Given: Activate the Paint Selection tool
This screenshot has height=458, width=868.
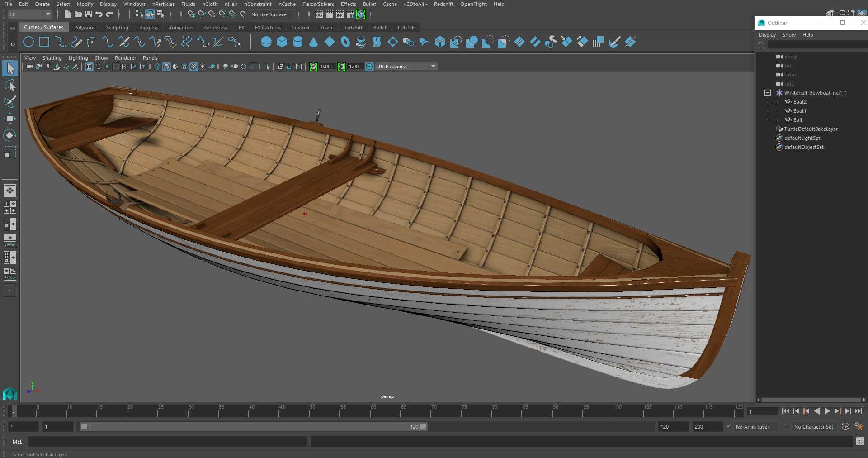Looking at the screenshot, I should [x=10, y=102].
